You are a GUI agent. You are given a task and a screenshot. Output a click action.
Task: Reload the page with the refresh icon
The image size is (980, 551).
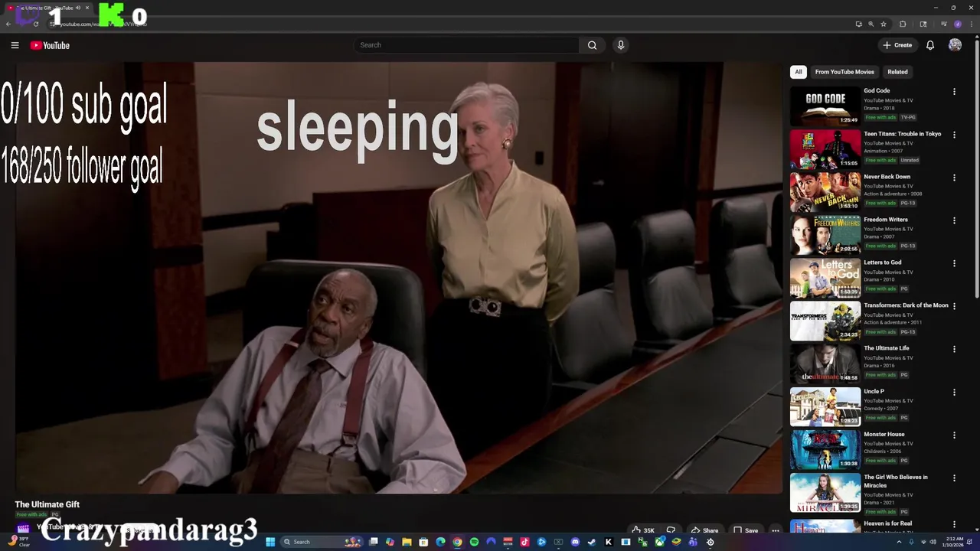[x=35, y=24]
